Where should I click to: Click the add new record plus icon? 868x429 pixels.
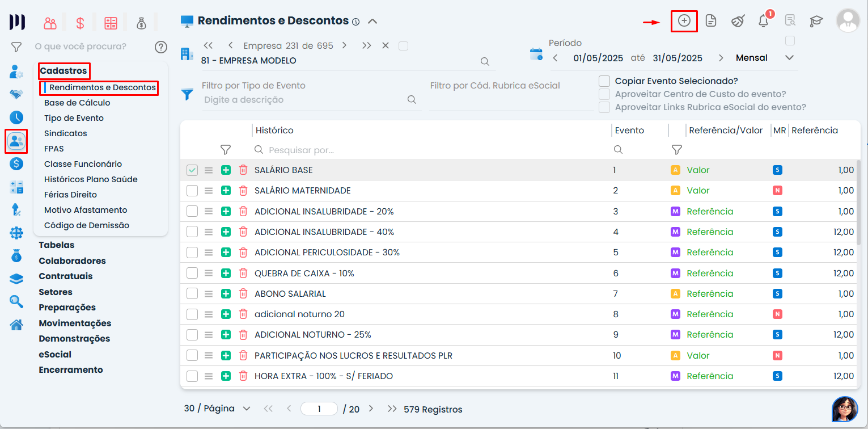(x=684, y=21)
